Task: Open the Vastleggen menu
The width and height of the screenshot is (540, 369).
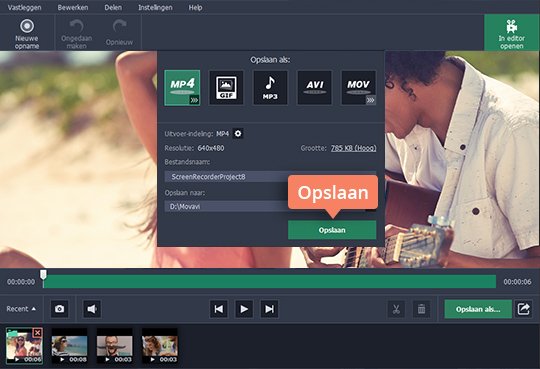Action: [24, 8]
